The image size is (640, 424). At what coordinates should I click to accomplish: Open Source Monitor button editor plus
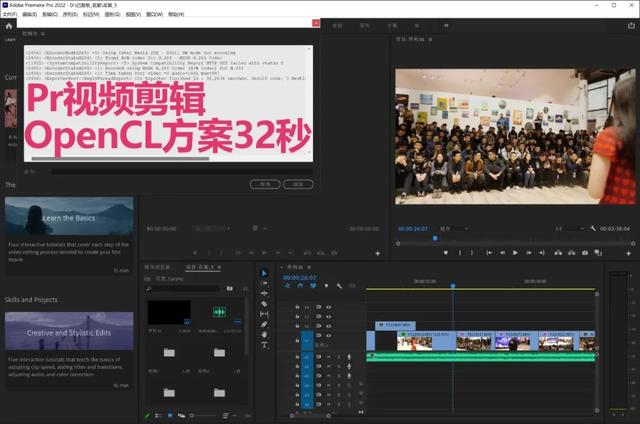[x=378, y=253]
